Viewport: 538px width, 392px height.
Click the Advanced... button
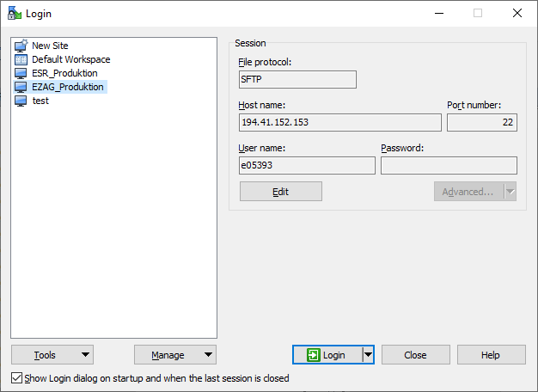(x=468, y=192)
